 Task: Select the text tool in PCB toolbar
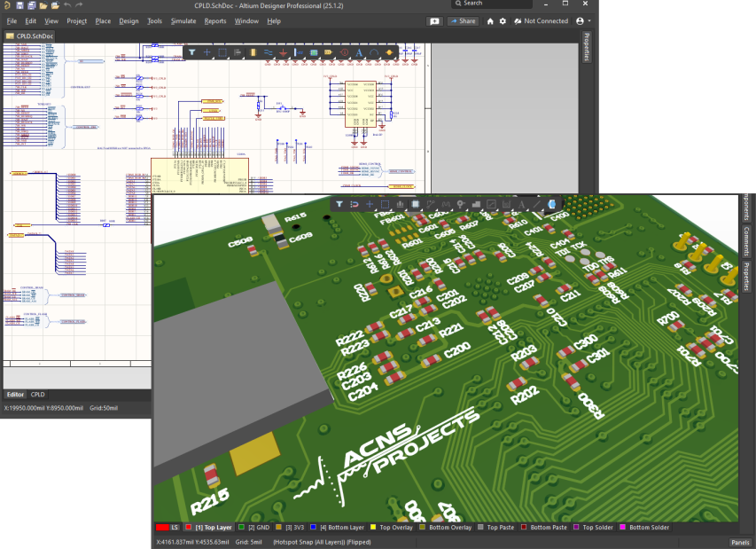tap(521, 204)
